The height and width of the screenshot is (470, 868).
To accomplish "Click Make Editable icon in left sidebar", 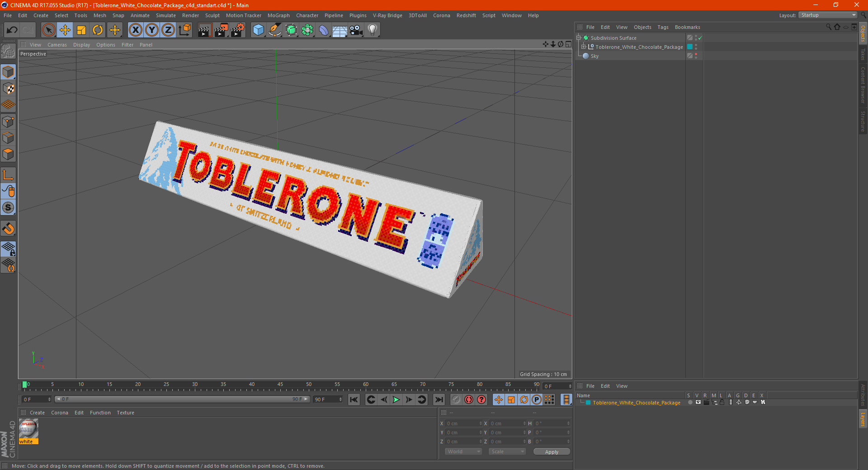I will 8,52.
